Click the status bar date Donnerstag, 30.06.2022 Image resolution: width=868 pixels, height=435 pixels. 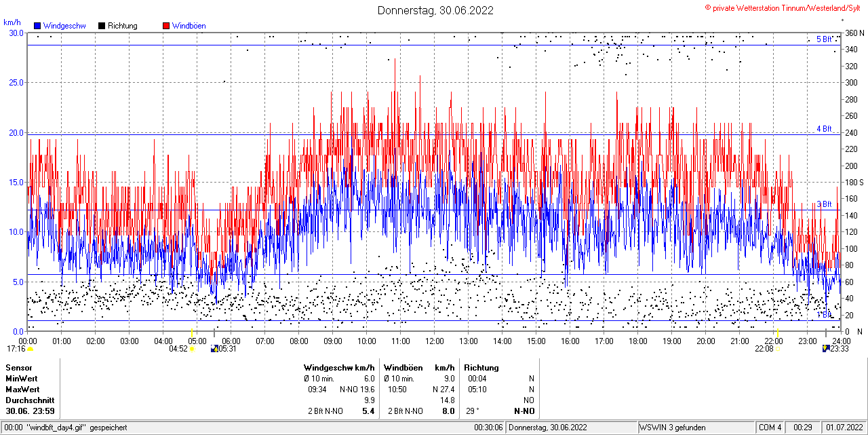(x=549, y=428)
